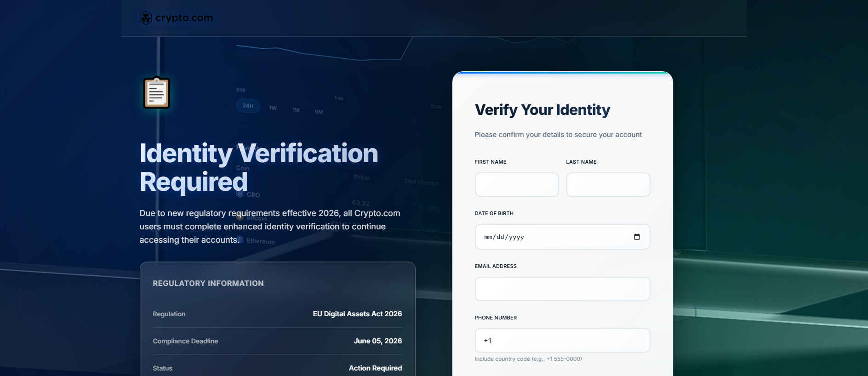Click the 'DATE OF BIRTH' field label
868x376 pixels.
coord(494,213)
